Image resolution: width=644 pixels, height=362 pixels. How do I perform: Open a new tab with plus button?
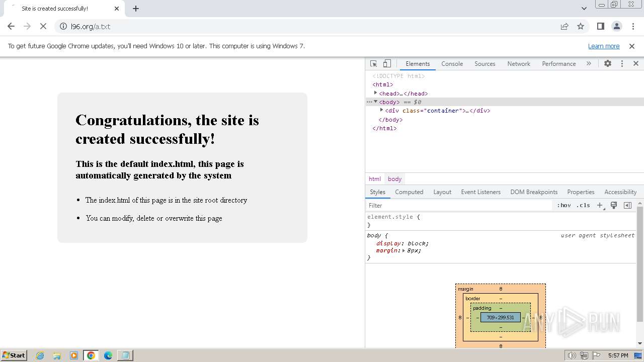tap(136, 9)
